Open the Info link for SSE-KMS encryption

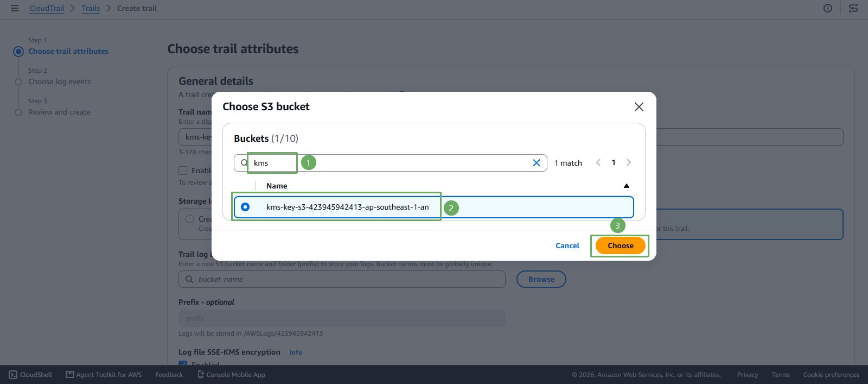(x=296, y=352)
